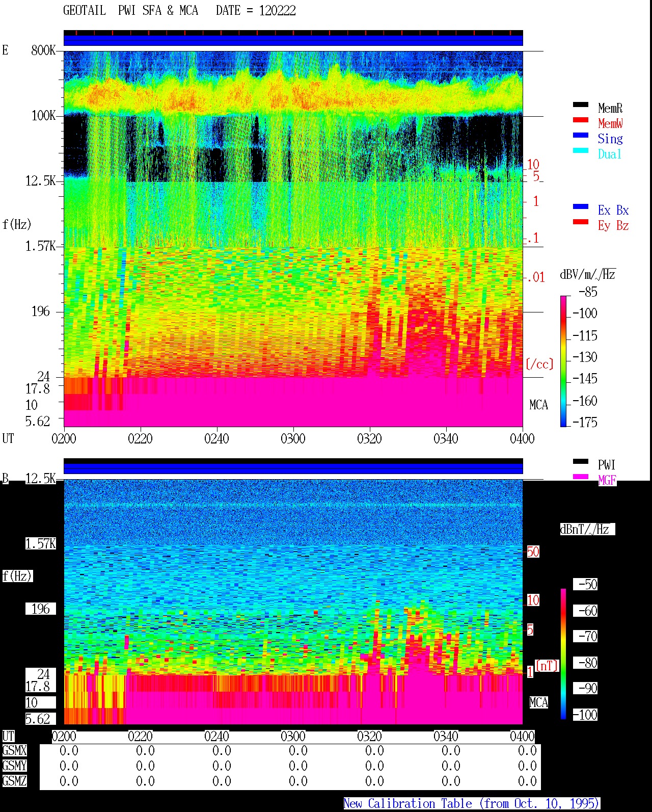652x812 pixels.
Task: Click the blue Sing legend swatch
Action: [x=581, y=135]
